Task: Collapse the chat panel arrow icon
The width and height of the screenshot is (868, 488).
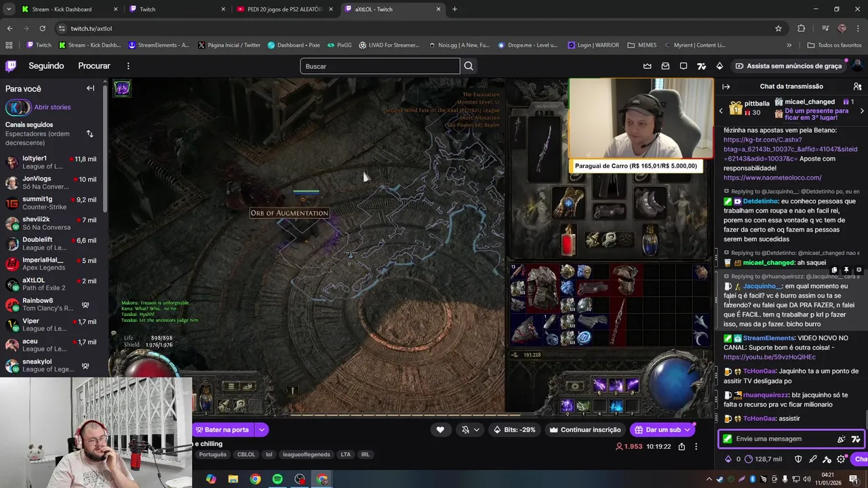Action: [x=726, y=87]
